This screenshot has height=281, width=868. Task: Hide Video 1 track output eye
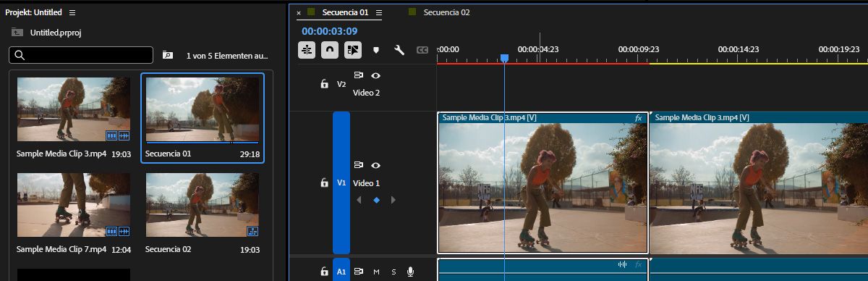tap(375, 165)
